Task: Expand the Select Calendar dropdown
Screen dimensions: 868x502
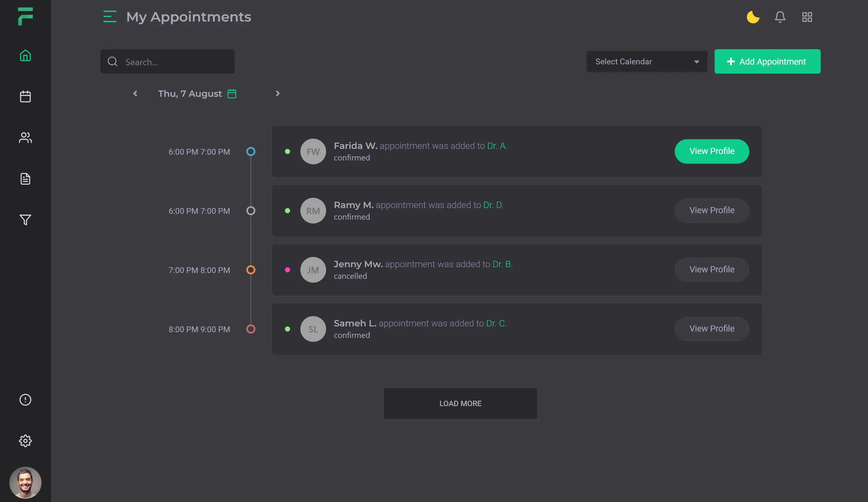Action: point(647,61)
